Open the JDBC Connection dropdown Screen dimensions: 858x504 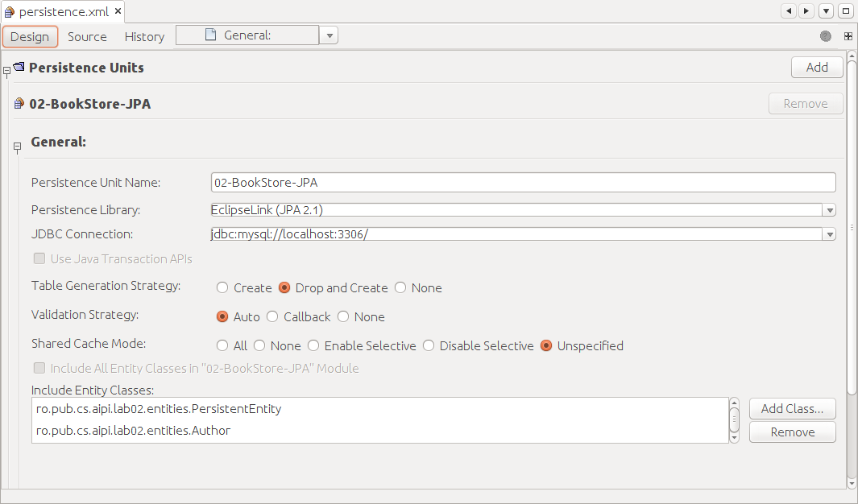click(x=830, y=234)
